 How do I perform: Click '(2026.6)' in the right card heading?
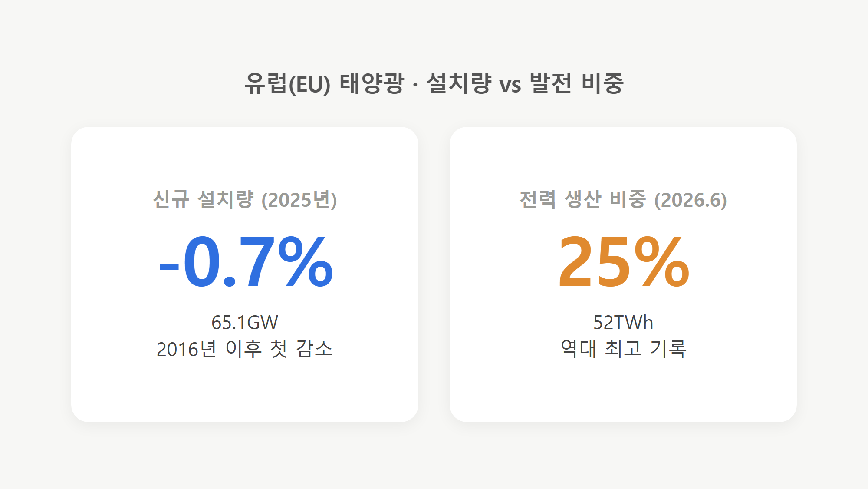(690, 200)
